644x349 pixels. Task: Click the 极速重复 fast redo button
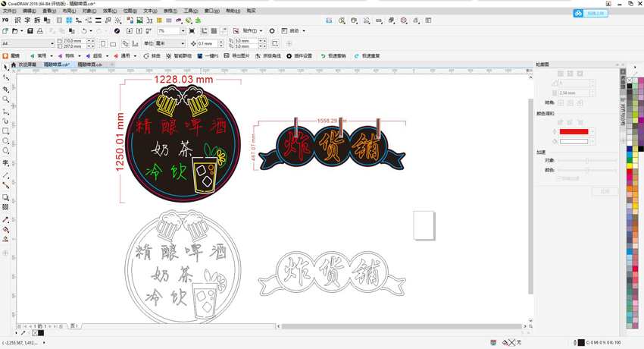[367, 56]
